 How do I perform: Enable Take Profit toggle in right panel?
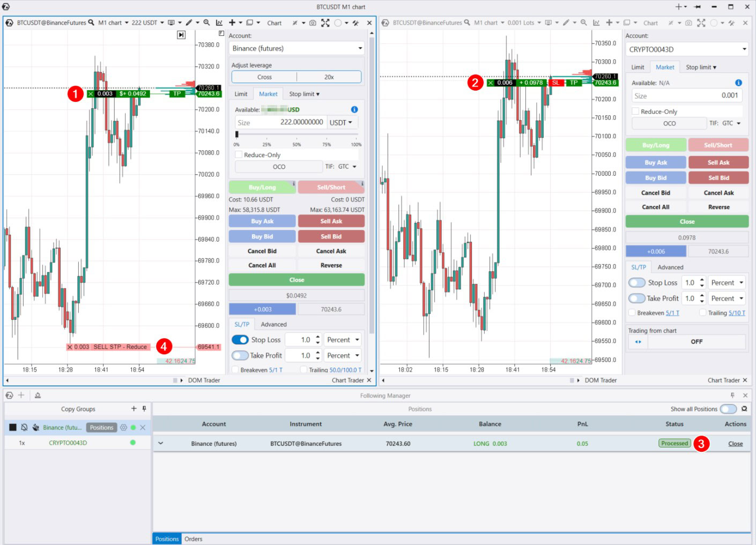637,298
